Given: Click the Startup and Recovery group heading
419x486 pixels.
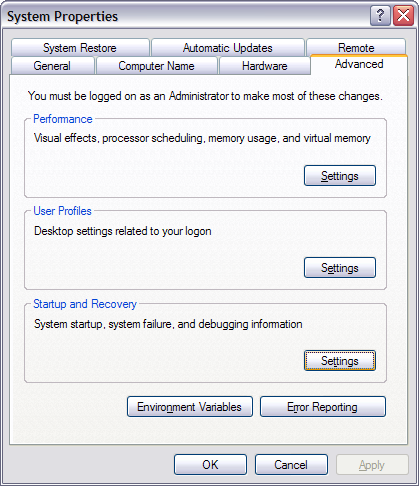Looking at the screenshot, I should point(85,304).
